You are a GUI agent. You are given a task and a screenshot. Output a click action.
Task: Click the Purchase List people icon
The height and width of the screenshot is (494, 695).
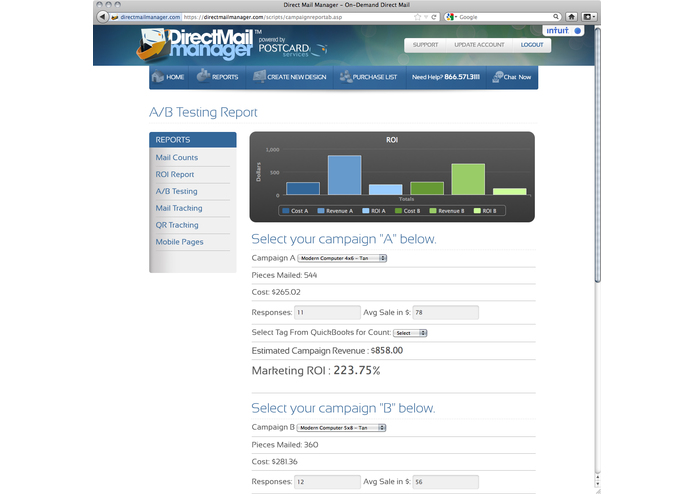[345, 77]
